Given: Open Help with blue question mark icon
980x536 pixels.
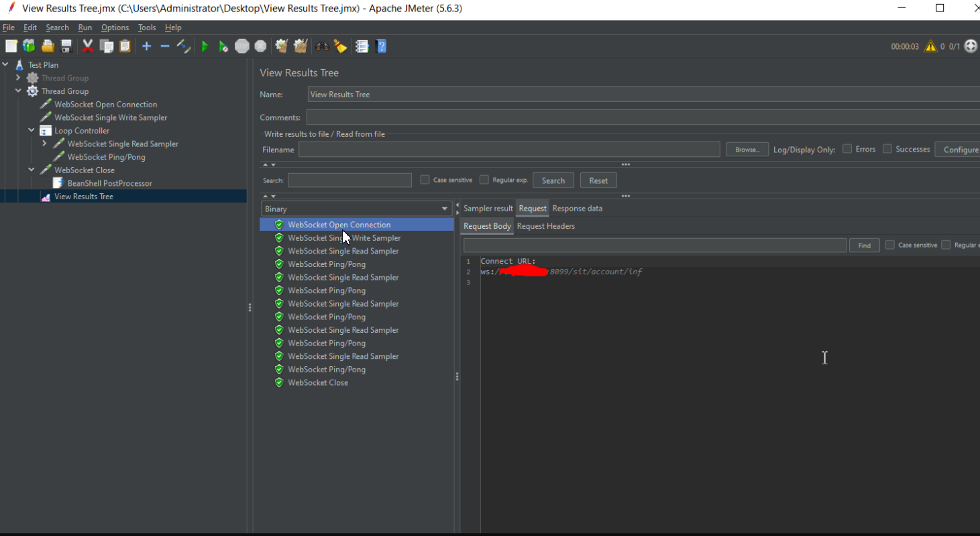Looking at the screenshot, I should coord(382,46).
